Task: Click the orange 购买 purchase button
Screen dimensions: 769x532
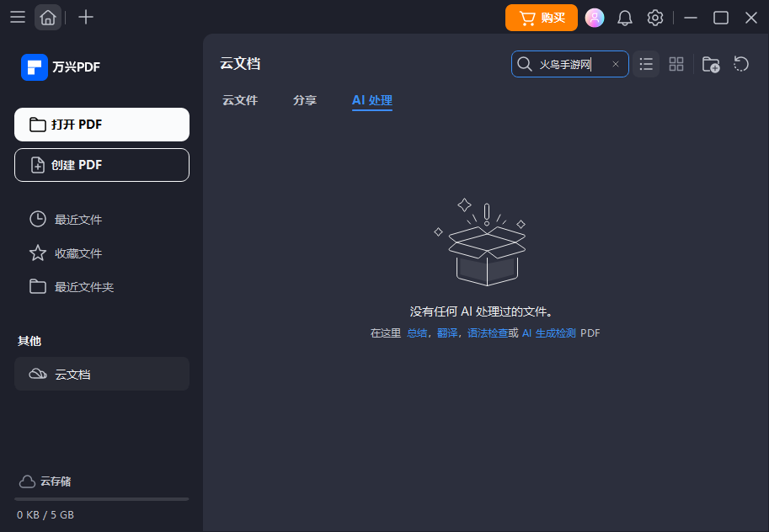Action: coord(542,18)
